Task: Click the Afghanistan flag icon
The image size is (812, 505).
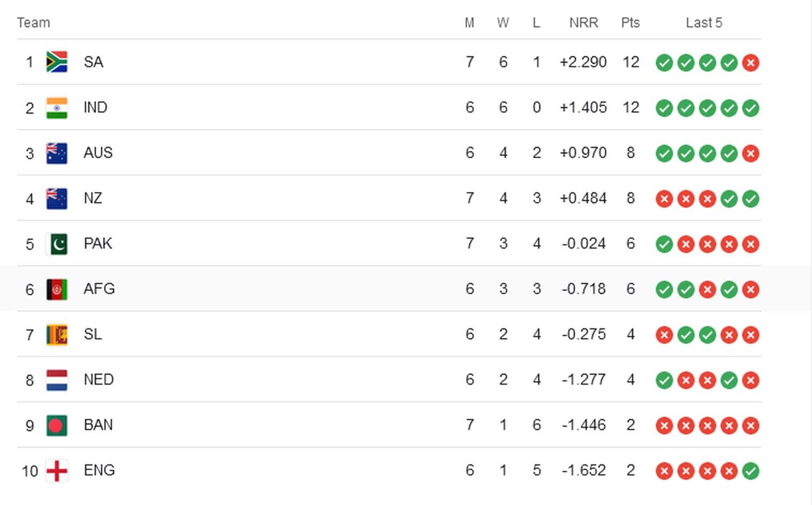Action: click(x=57, y=289)
